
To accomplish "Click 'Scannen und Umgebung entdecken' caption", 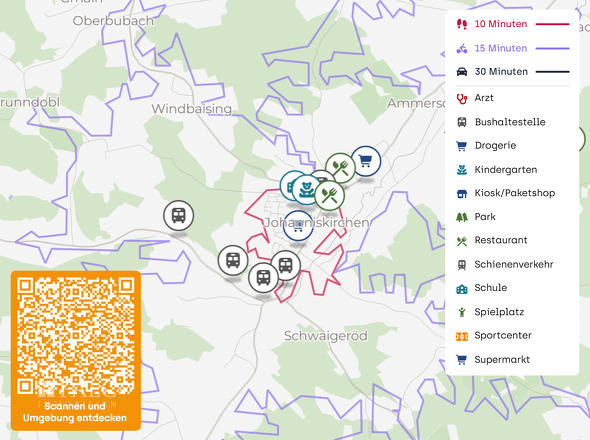I will [75, 412].
